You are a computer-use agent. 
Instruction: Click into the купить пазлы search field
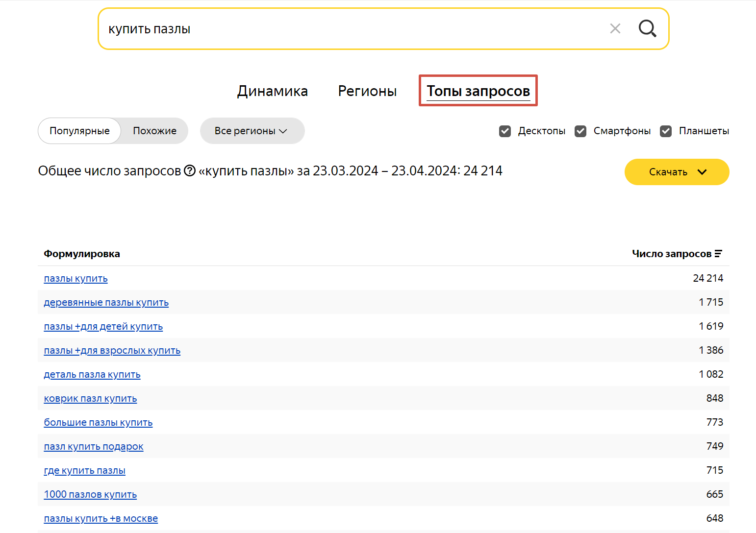343,29
